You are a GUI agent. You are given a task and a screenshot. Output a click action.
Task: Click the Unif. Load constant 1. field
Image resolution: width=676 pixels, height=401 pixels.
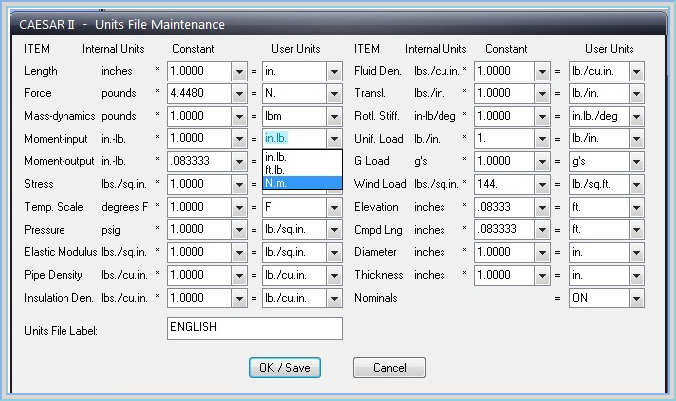pos(504,139)
